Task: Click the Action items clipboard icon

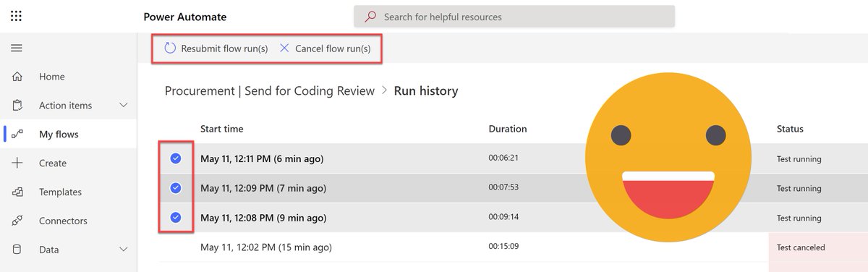Action: [17, 106]
